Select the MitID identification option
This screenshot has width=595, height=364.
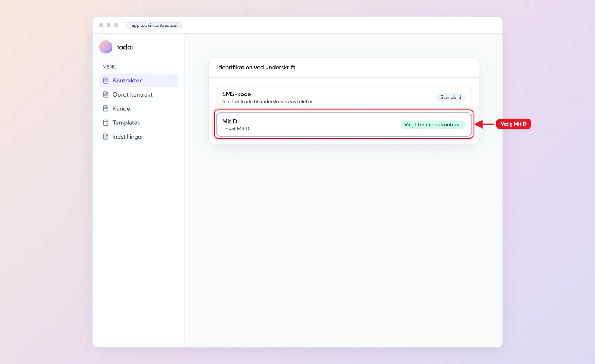pos(344,124)
